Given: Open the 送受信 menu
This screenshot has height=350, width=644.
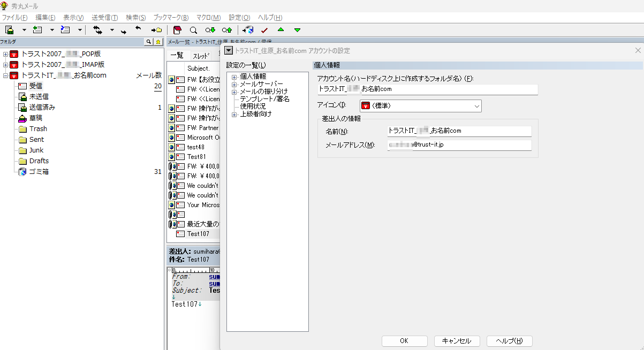Looking at the screenshot, I should click(x=105, y=18).
